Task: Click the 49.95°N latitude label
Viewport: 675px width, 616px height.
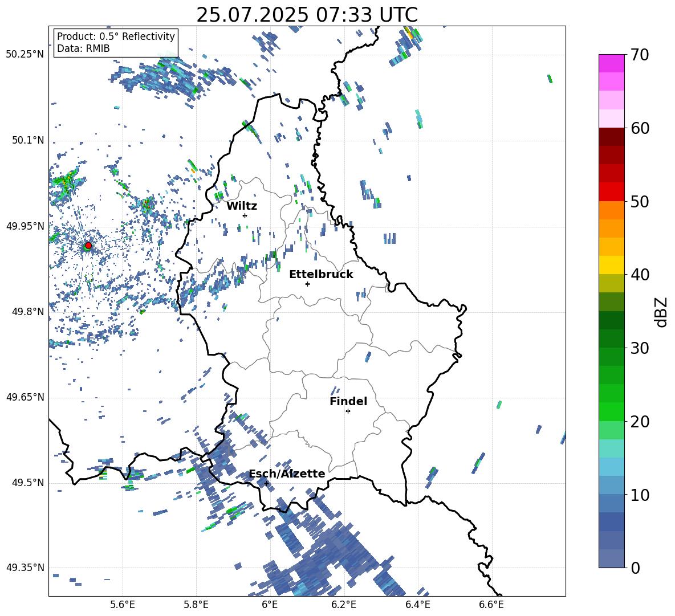Action: [x=25, y=226]
